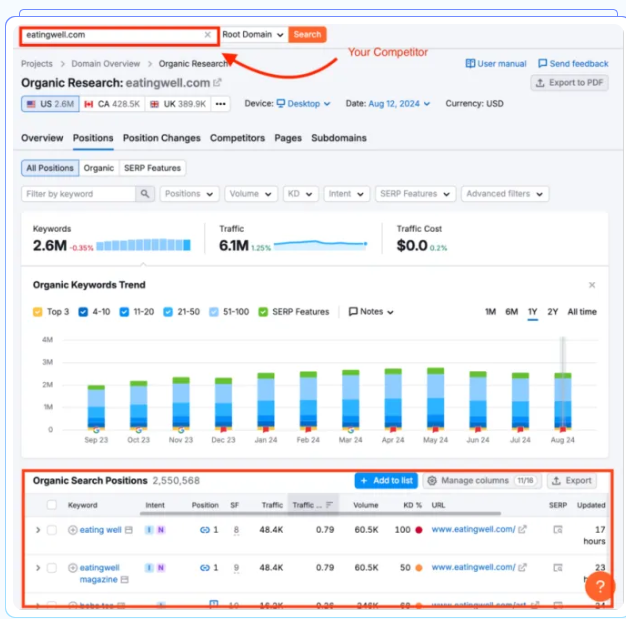
Task: Toggle the 21-50 positions checkbox
Action: (x=168, y=312)
